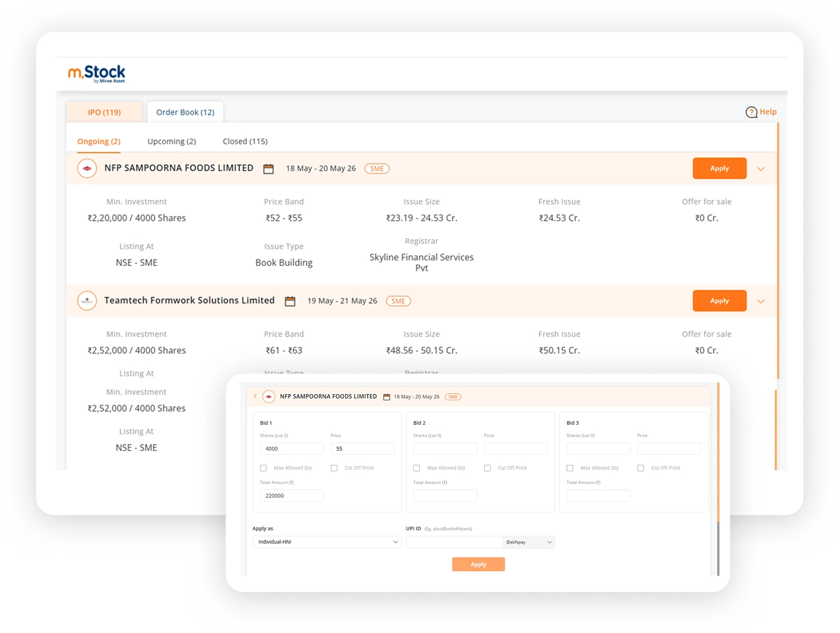This screenshot has height=633, width=840.
Task: Click the SME badge on Teamtech Formwork row
Action: coord(398,301)
